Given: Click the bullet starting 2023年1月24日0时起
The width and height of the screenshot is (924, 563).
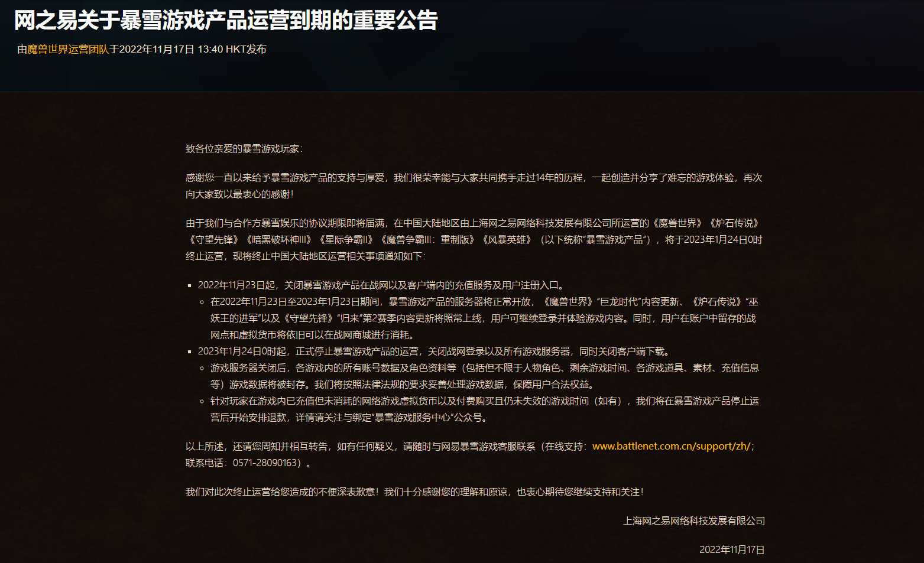Looking at the screenshot, I should 435,351.
